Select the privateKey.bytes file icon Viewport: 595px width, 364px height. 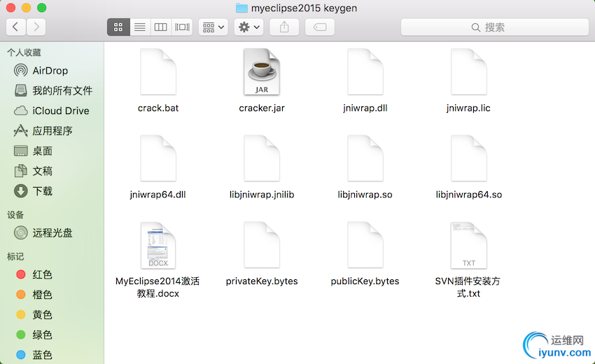[x=262, y=245]
